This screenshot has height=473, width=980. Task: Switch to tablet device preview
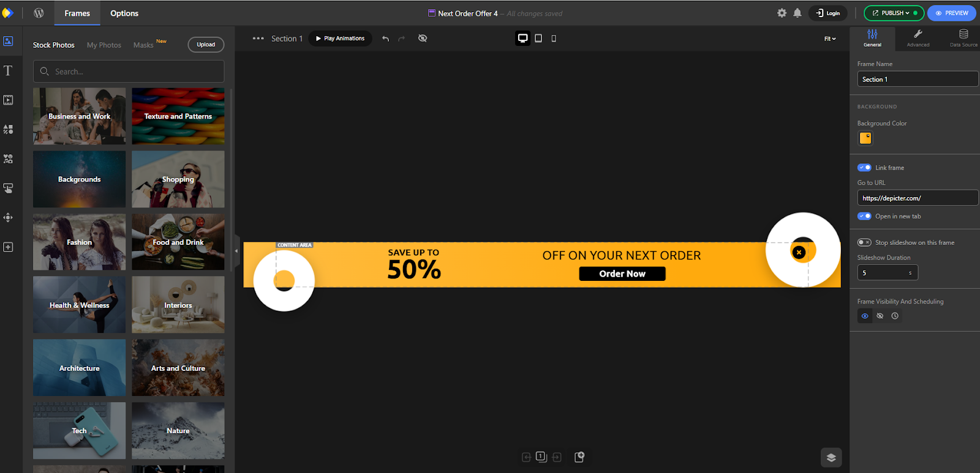538,39
